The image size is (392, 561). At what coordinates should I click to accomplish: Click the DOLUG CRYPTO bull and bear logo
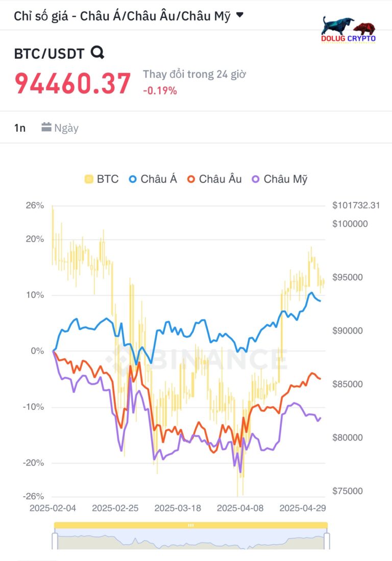point(349,30)
